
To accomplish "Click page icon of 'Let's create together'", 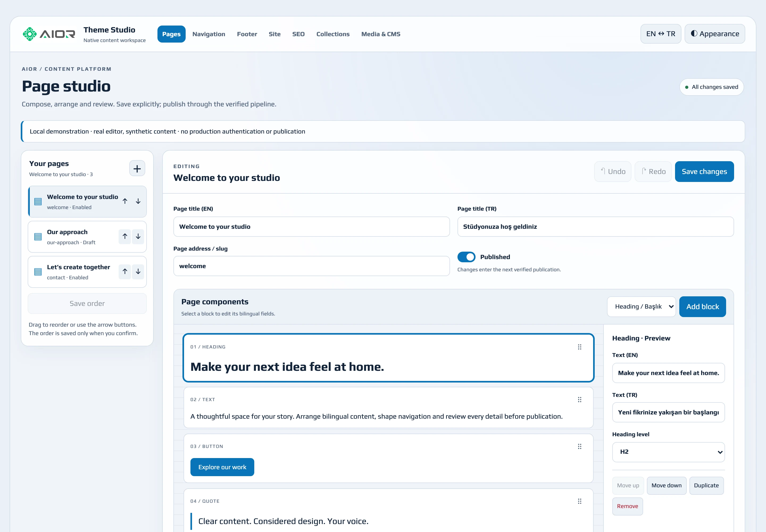I will pos(38,272).
